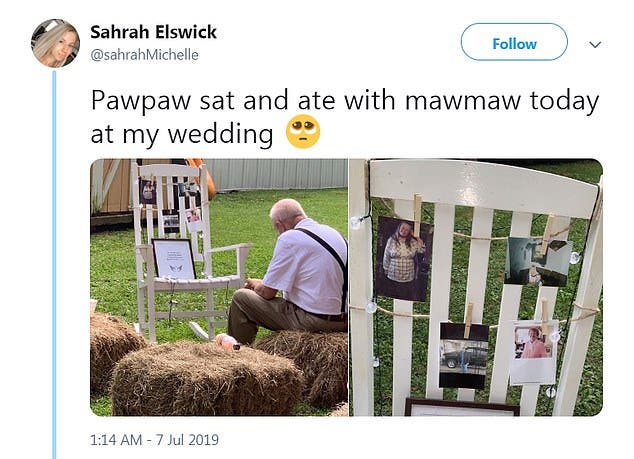634x459 pixels.
Task: Visit the @sahrahMichelle handle
Action: tap(144, 55)
